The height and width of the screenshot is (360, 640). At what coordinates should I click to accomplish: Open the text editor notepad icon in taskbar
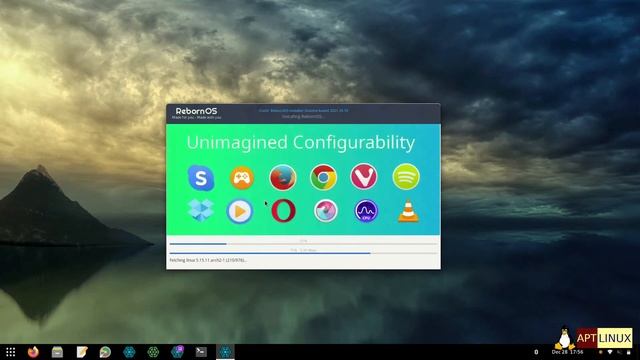[x=82, y=352]
